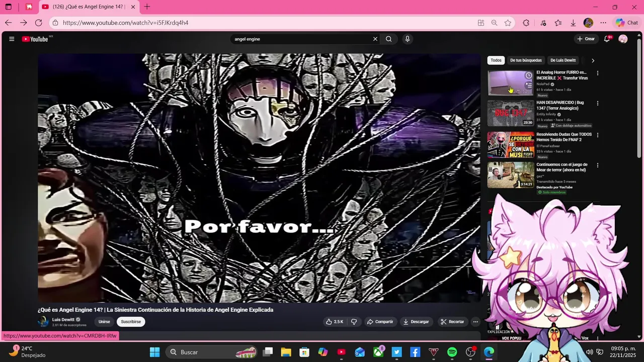Clear the search box with X
Image resolution: width=644 pixels, height=362 pixels.
pyautogui.click(x=375, y=39)
